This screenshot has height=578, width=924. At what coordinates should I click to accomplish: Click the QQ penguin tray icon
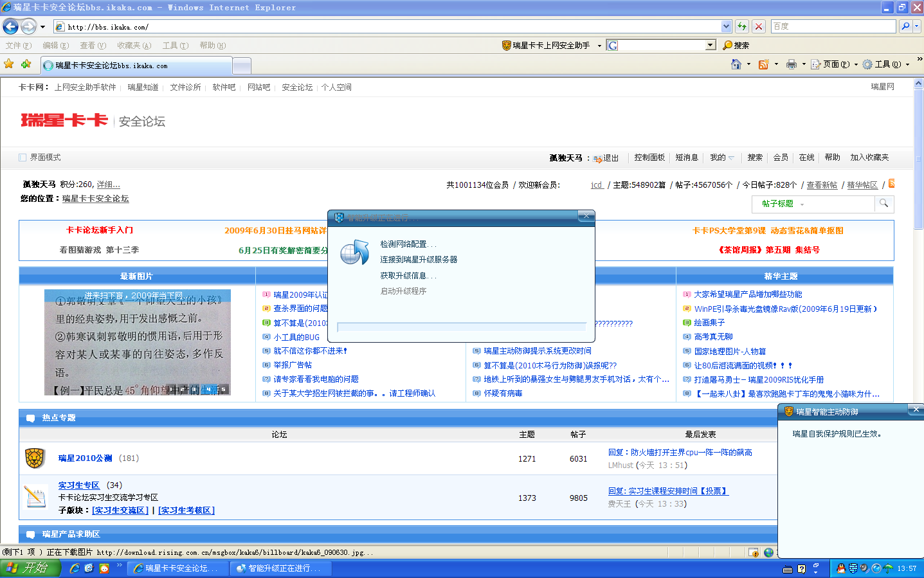(x=841, y=568)
